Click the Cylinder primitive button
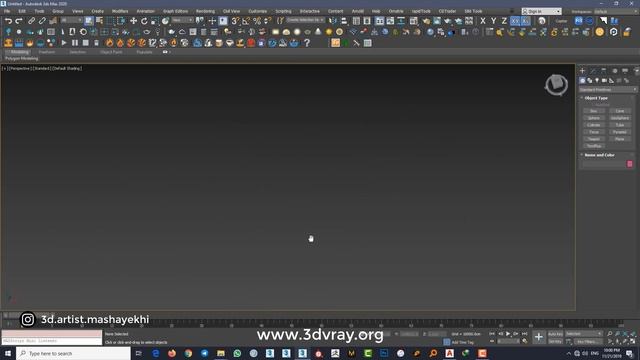This screenshot has width=640, height=360. 594,125
